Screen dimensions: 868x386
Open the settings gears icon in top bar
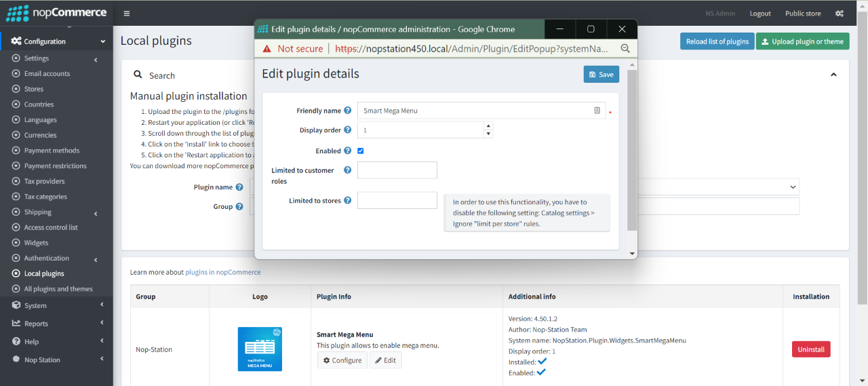click(x=839, y=14)
